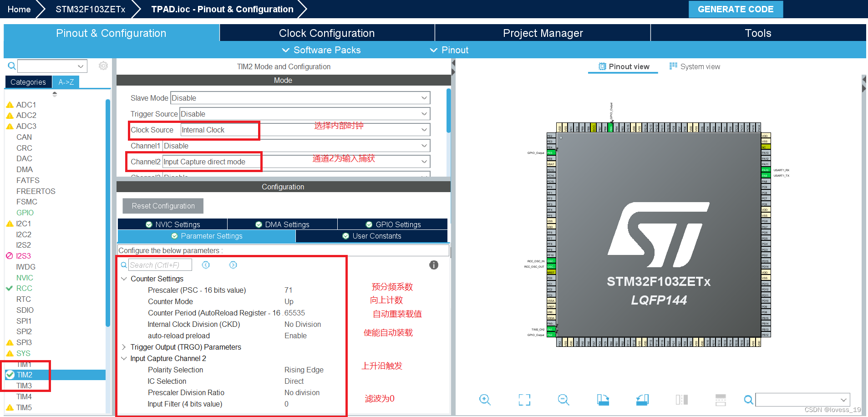Click the peripheral search magnifier icon
The image size is (868, 417).
(x=11, y=66)
